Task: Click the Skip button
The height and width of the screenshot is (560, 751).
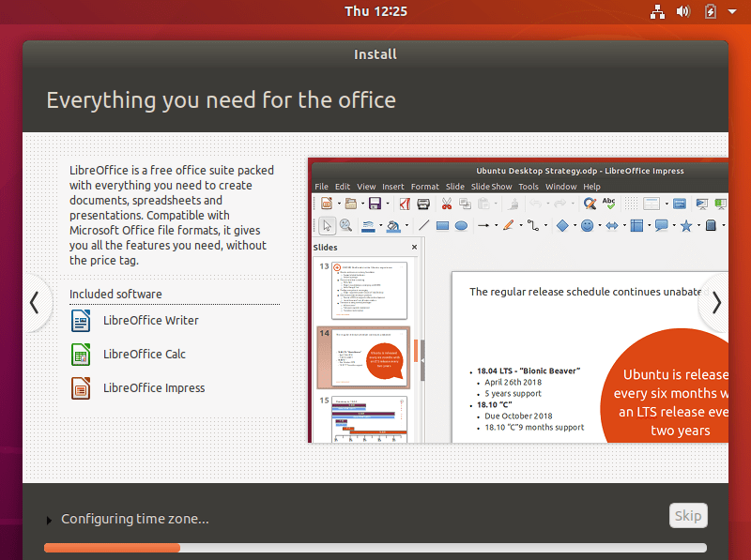Action: click(688, 516)
